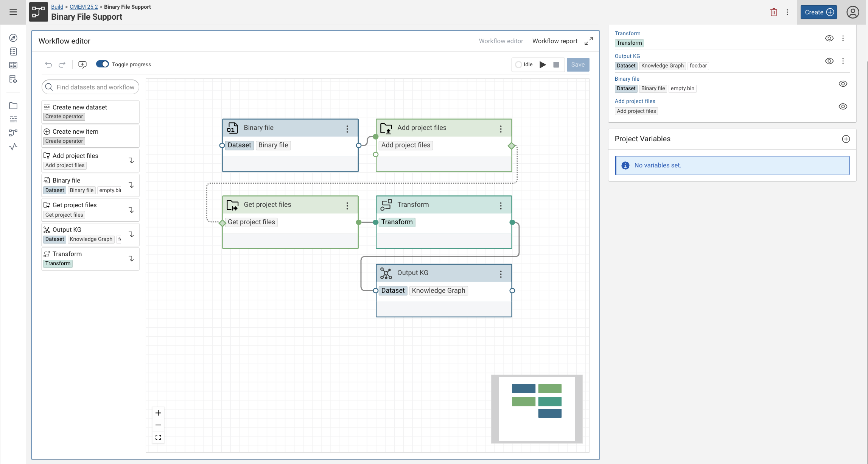
Task: Click the Find datasets and workflow search field
Action: pyautogui.click(x=90, y=87)
